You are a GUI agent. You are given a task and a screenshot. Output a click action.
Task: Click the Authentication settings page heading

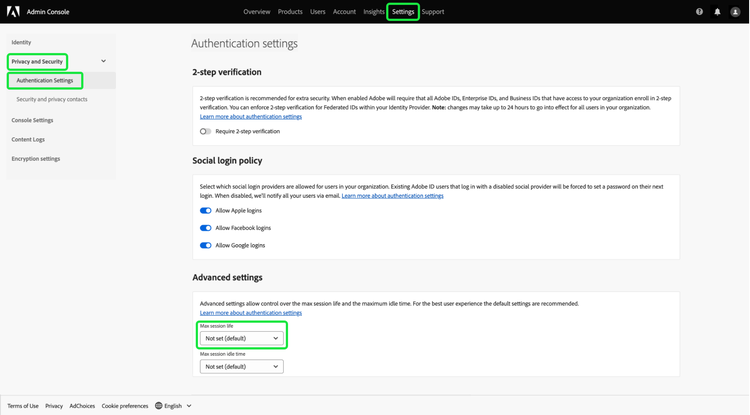[x=244, y=44]
